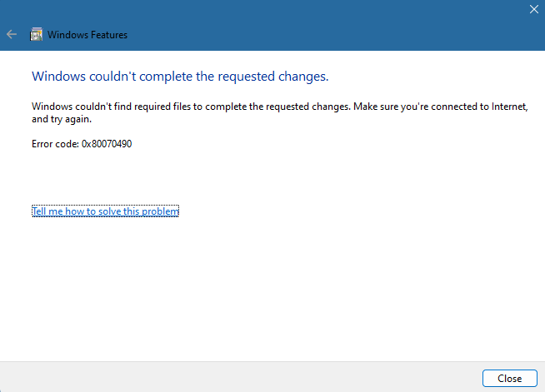Click the gray footer area left of Close
Image resolution: width=545 pixels, height=392 pixels.
tap(250, 377)
